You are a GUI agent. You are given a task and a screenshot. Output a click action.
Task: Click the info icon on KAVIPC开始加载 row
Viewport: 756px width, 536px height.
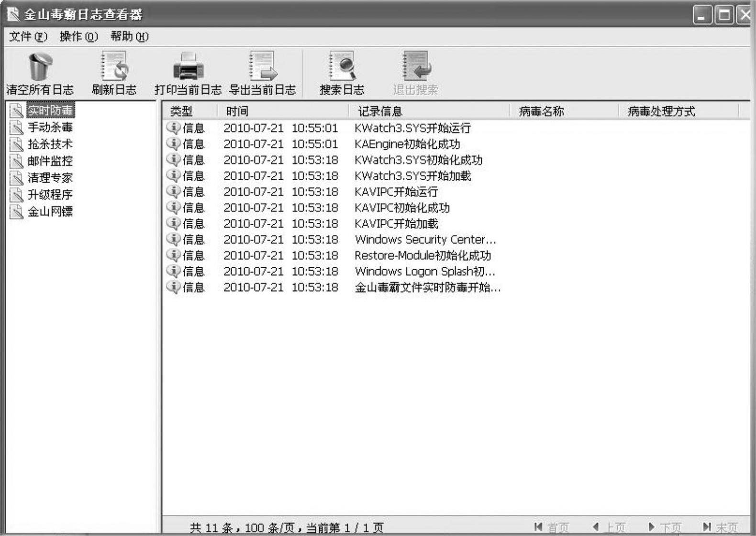tap(173, 223)
